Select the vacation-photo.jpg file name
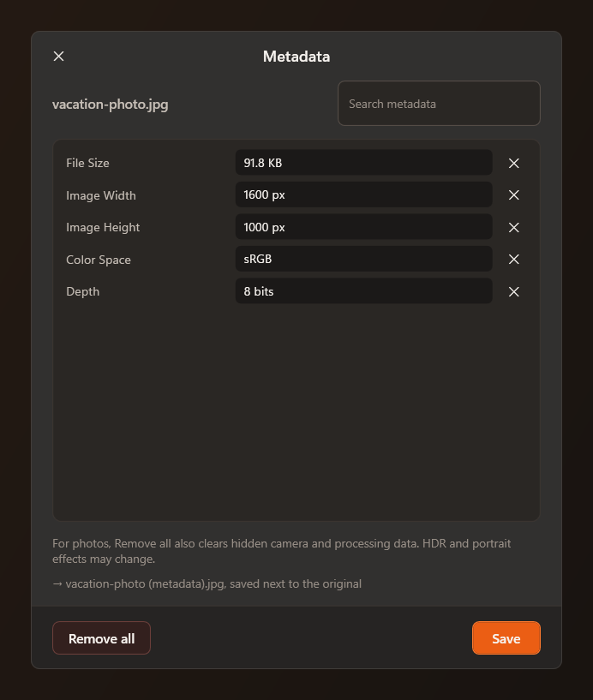593x700 pixels. pos(111,105)
